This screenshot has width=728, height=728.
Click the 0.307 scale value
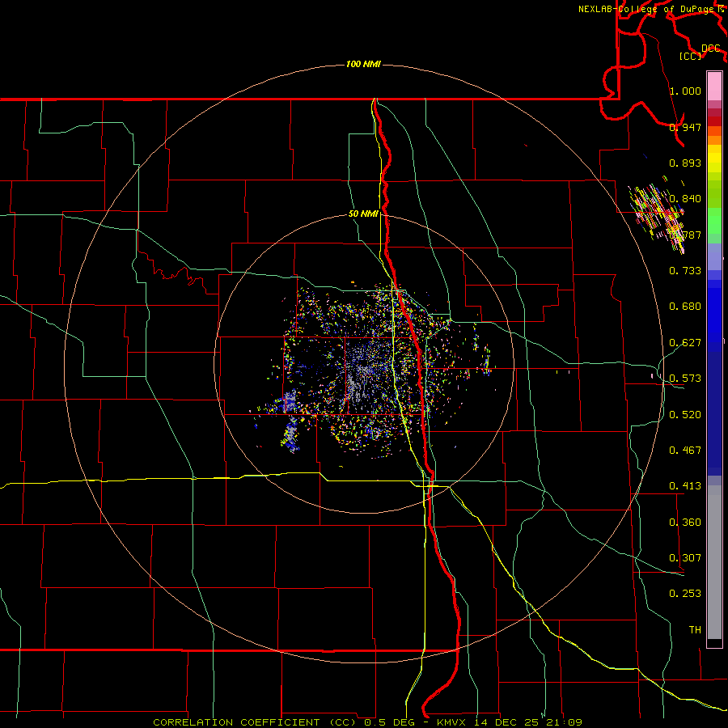(685, 558)
